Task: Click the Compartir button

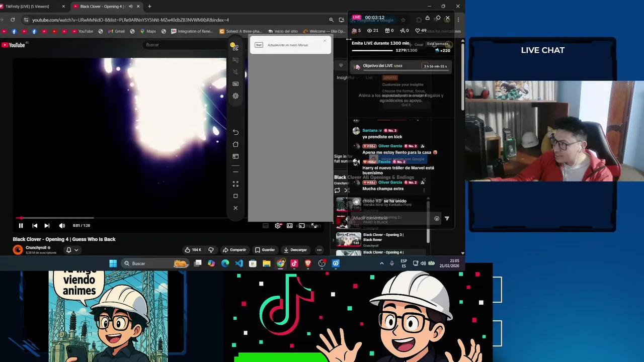Action: [x=234, y=250]
